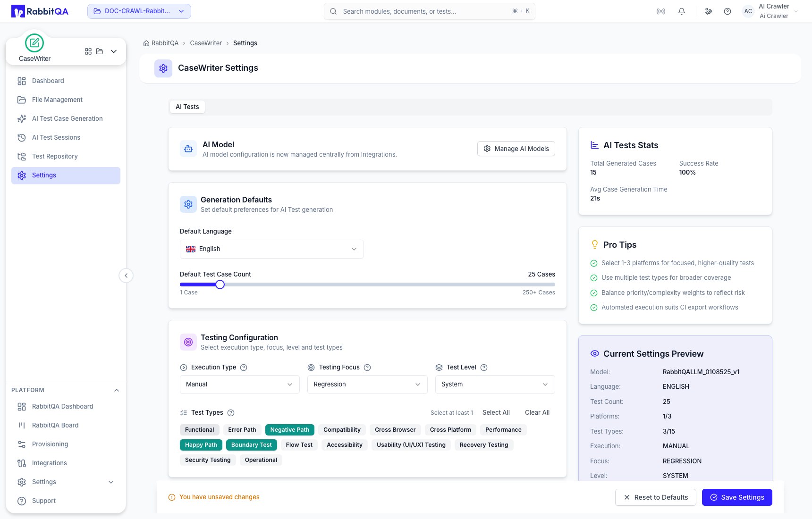812x519 pixels.
Task: Click the Default Test Case Count slider handle
Action: pos(220,285)
